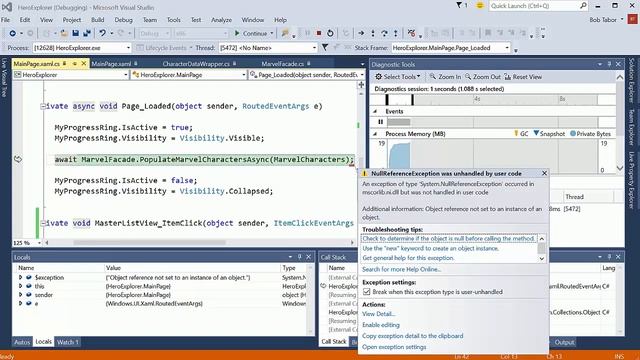Close the NullReferenceException popup
The height and width of the screenshot is (360, 640).
(544, 173)
